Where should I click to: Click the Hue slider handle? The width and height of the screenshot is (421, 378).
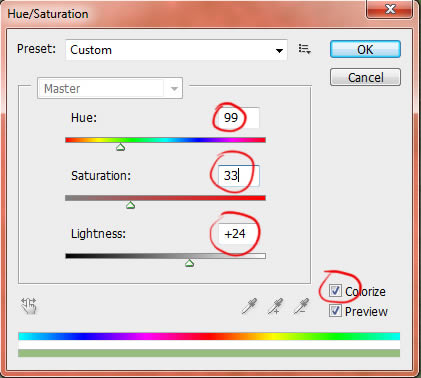[121, 147]
